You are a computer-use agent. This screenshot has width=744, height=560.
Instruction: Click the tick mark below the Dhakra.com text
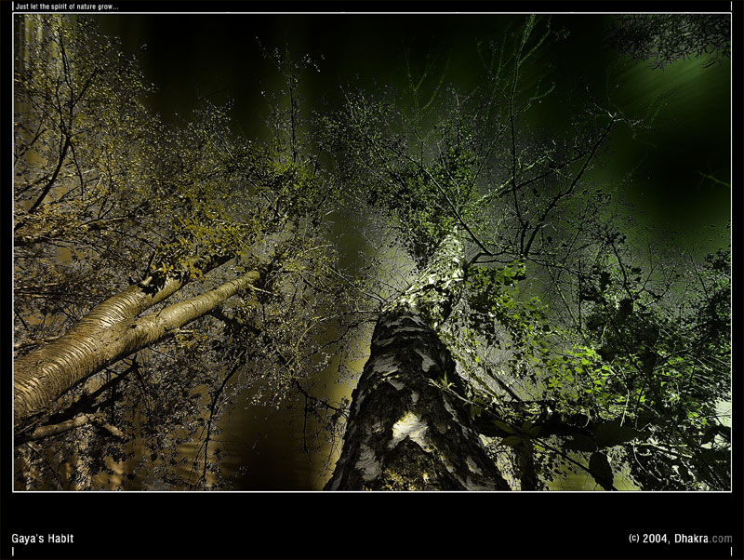point(731,552)
